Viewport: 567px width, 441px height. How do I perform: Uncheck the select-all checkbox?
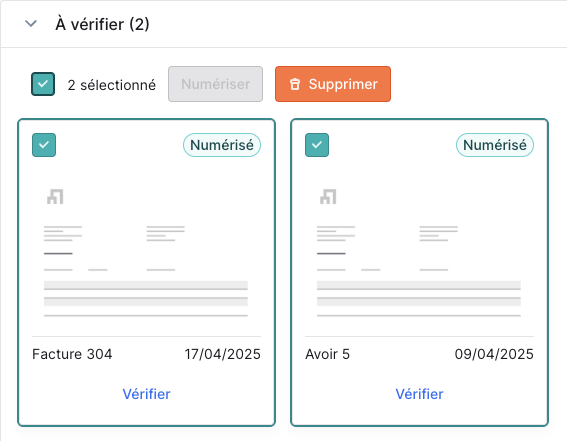(43, 84)
